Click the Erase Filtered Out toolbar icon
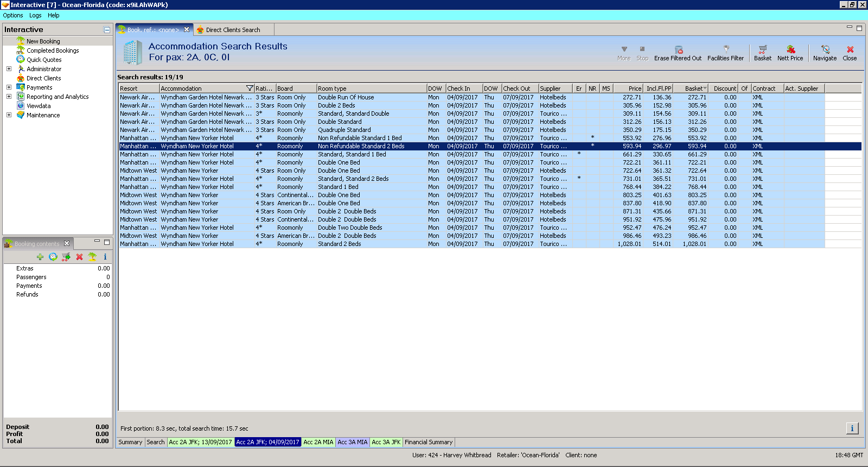The height and width of the screenshot is (467, 868). [x=678, y=49]
